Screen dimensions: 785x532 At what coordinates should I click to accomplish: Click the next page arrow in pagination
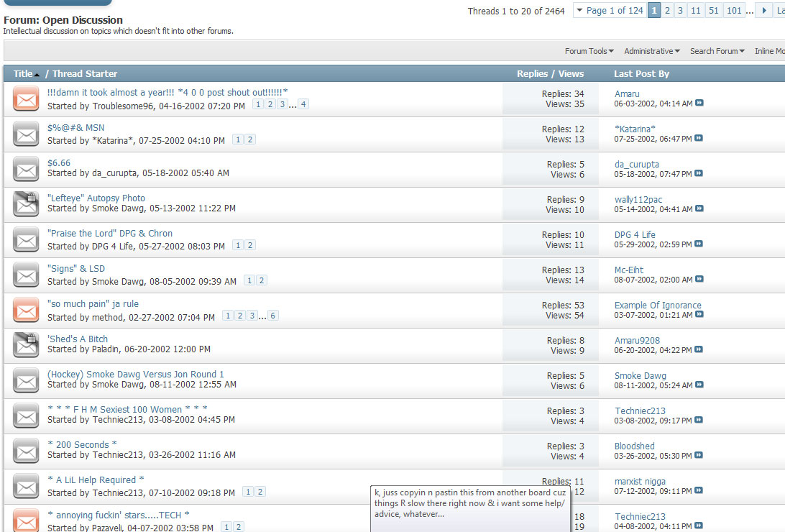pos(765,11)
